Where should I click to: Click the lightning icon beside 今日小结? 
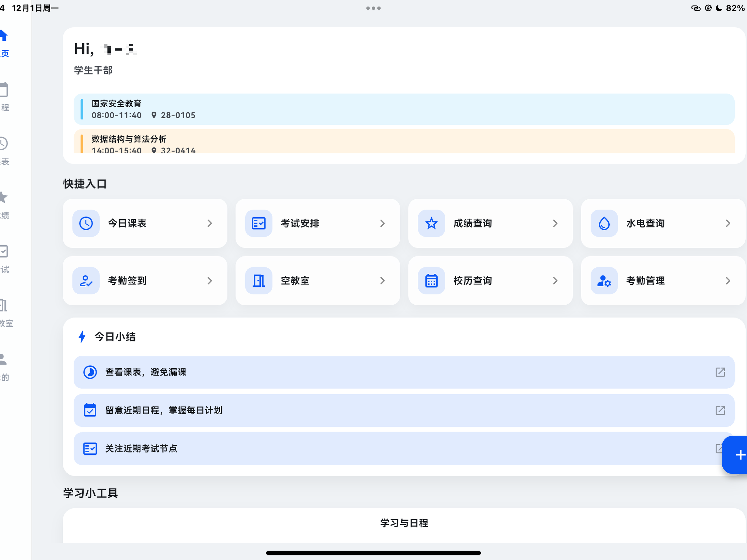coord(82,337)
